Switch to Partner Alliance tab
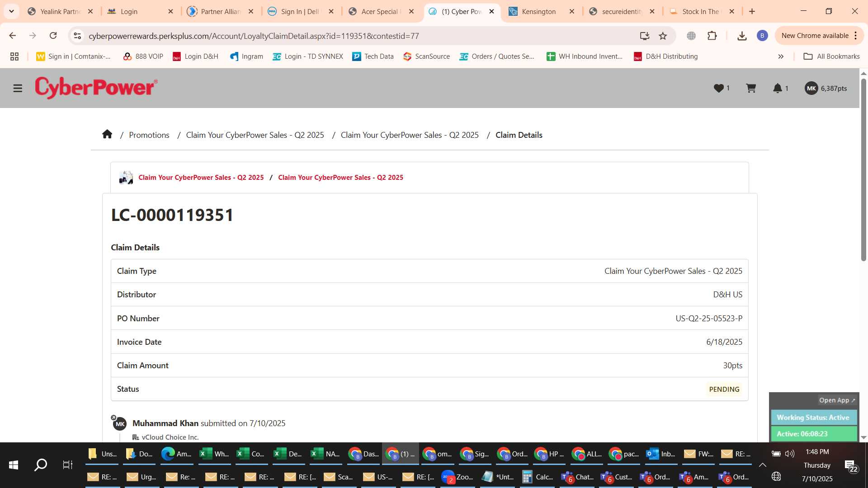 (x=221, y=11)
